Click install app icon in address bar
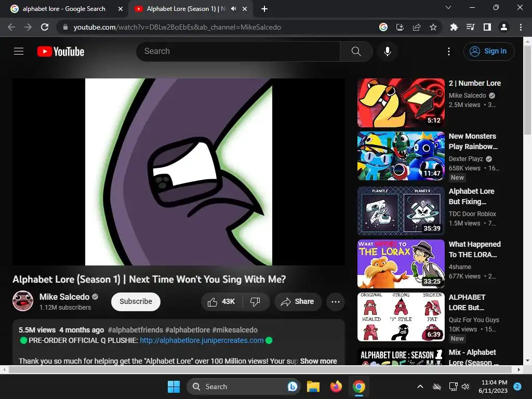 tap(400, 27)
